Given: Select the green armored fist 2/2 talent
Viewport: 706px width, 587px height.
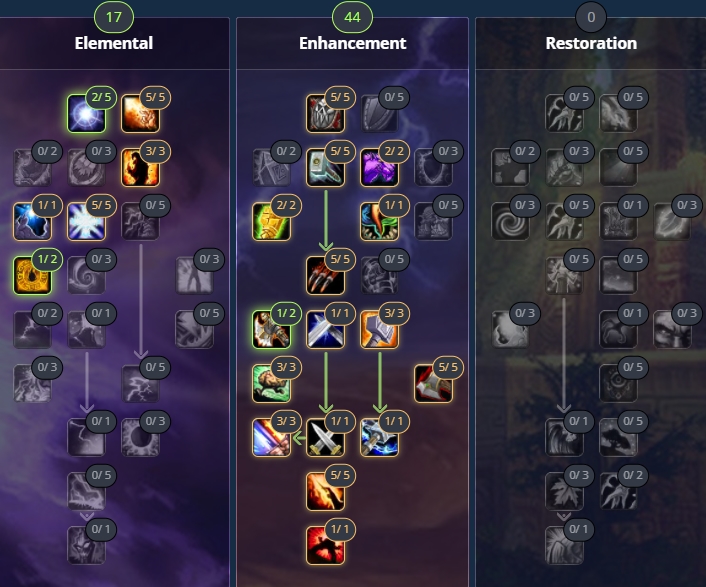Looking at the screenshot, I should tap(271, 221).
